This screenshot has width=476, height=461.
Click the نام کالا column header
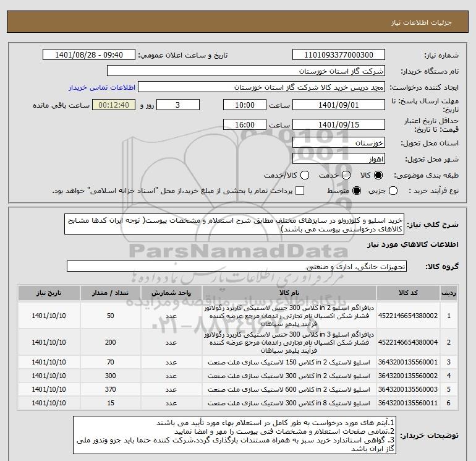[x=289, y=293]
